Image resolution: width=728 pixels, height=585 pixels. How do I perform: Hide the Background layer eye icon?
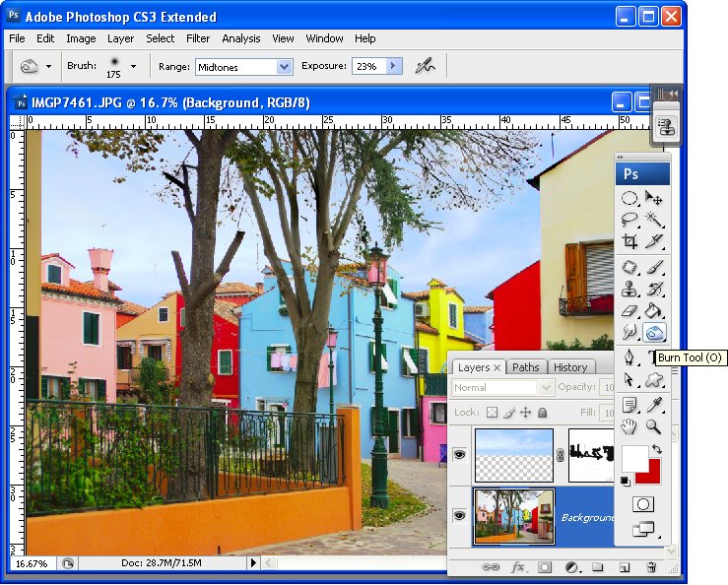[459, 515]
